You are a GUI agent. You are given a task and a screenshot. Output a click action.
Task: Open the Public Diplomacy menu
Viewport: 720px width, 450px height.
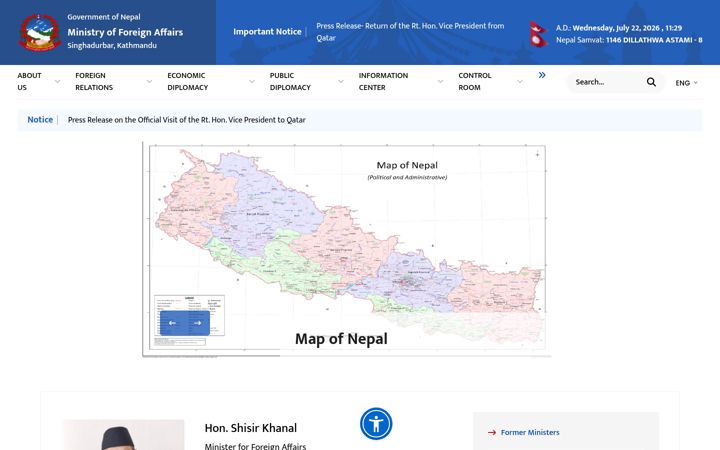(x=290, y=81)
